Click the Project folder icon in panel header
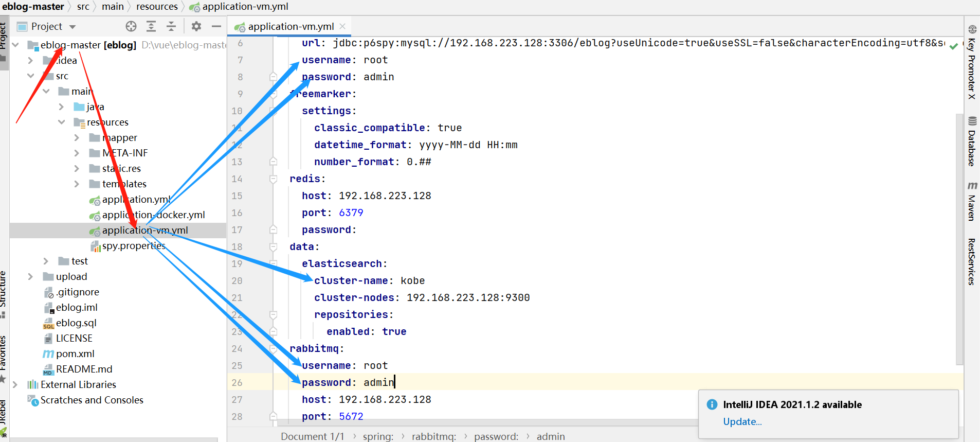Viewport: 980px width, 442px height. point(22,27)
